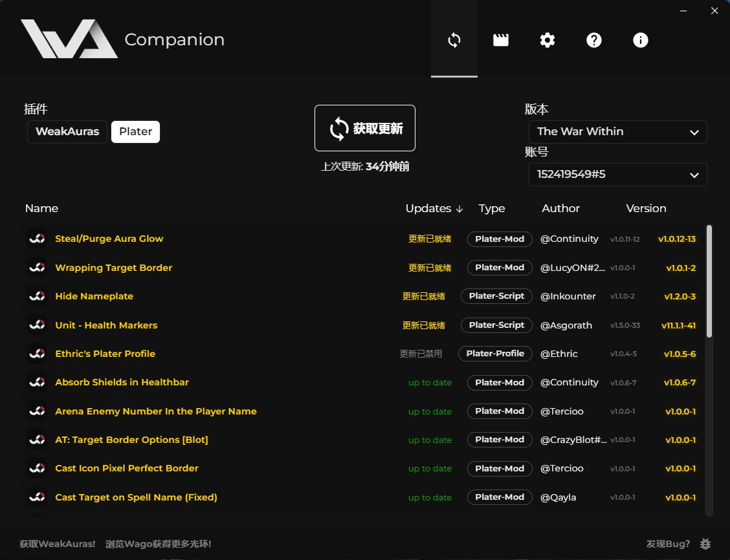Click 更新已就绪 status for Steal/Purge Aura Glow
The height and width of the screenshot is (560, 730).
pyautogui.click(x=430, y=239)
